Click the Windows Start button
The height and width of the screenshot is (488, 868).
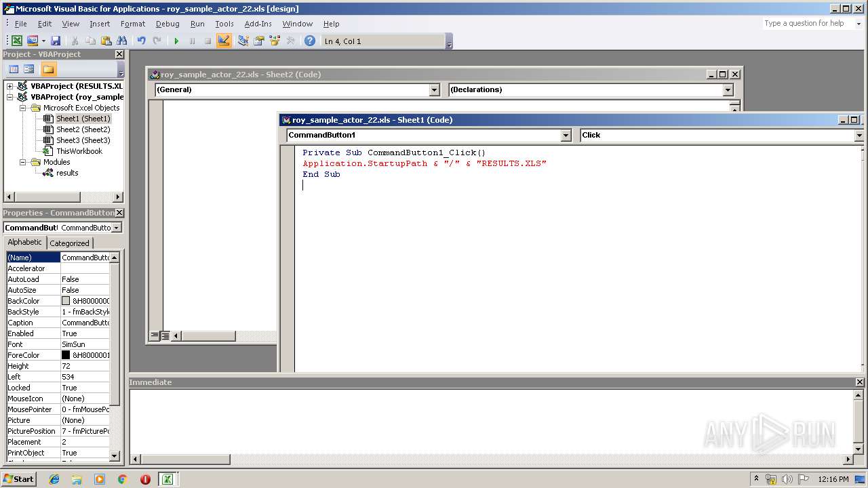click(x=19, y=479)
